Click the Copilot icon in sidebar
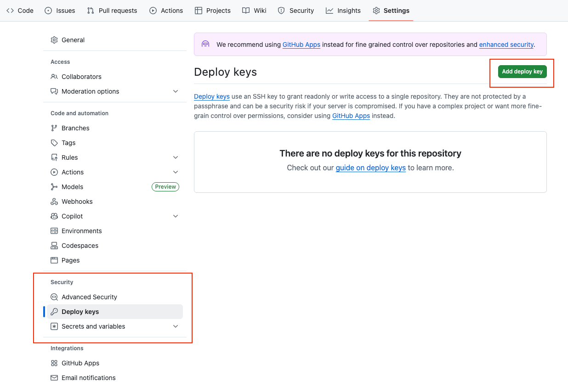Image resolution: width=568 pixels, height=392 pixels. [x=54, y=216]
